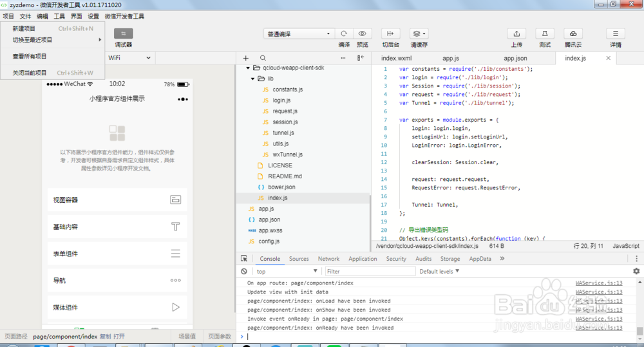
Task: Open app.wxss in file tree
Action: click(x=270, y=230)
